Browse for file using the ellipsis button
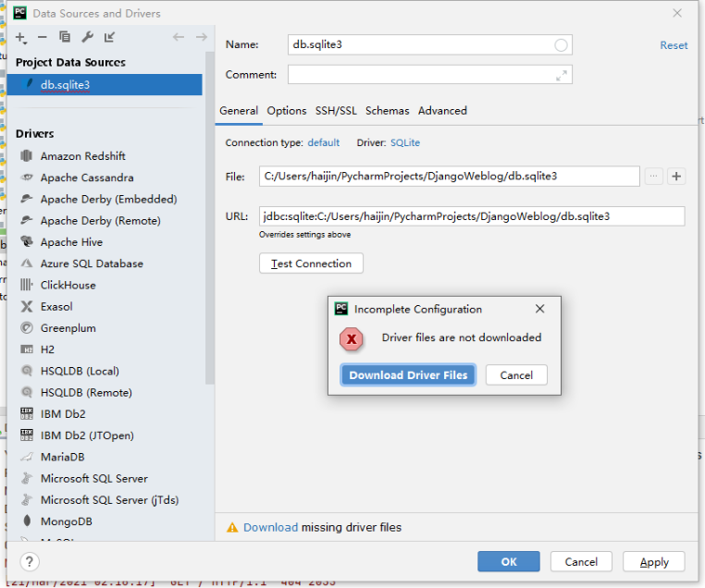The height and width of the screenshot is (588, 705). 654,177
